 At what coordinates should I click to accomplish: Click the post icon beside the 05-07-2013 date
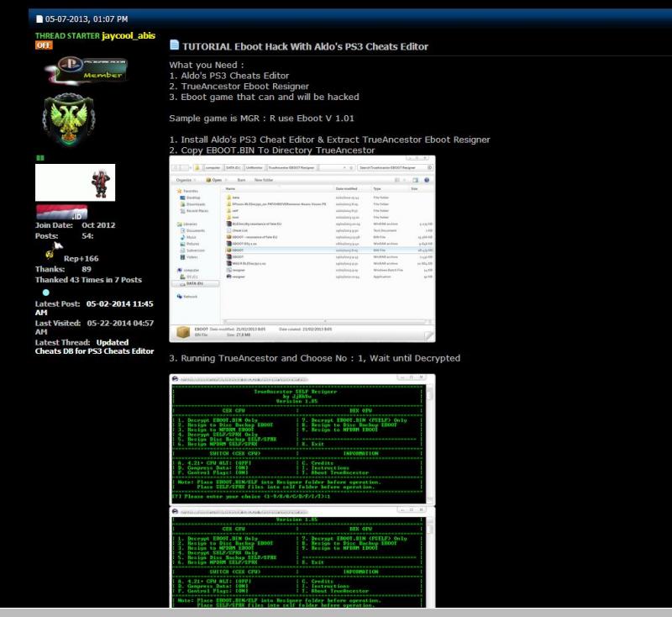coord(39,18)
